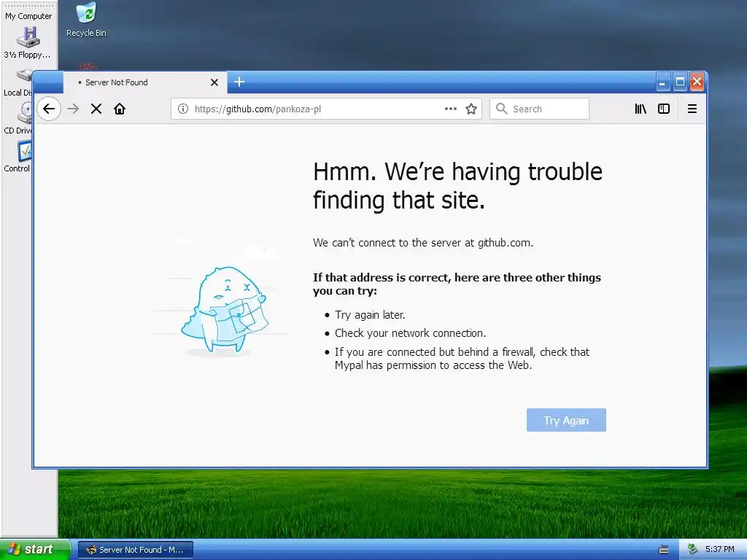The width and height of the screenshot is (747, 560).
Task: Open page actions three-dot menu
Action: click(451, 109)
